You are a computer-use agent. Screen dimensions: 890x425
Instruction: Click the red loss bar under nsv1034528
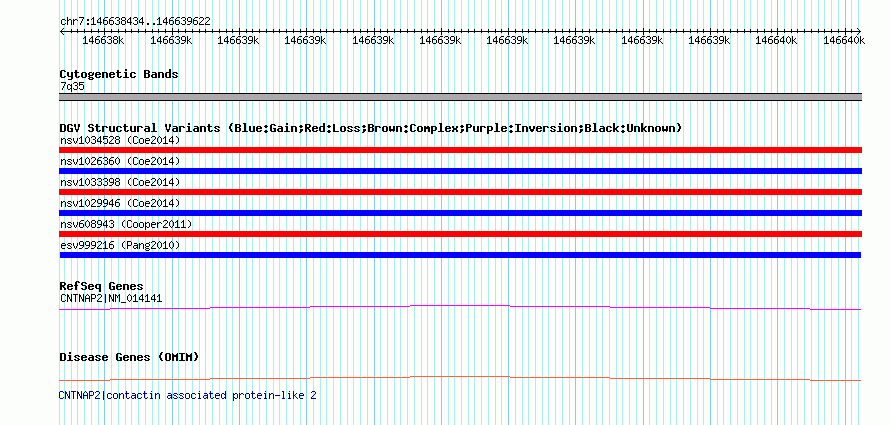click(x=460, y=150)
